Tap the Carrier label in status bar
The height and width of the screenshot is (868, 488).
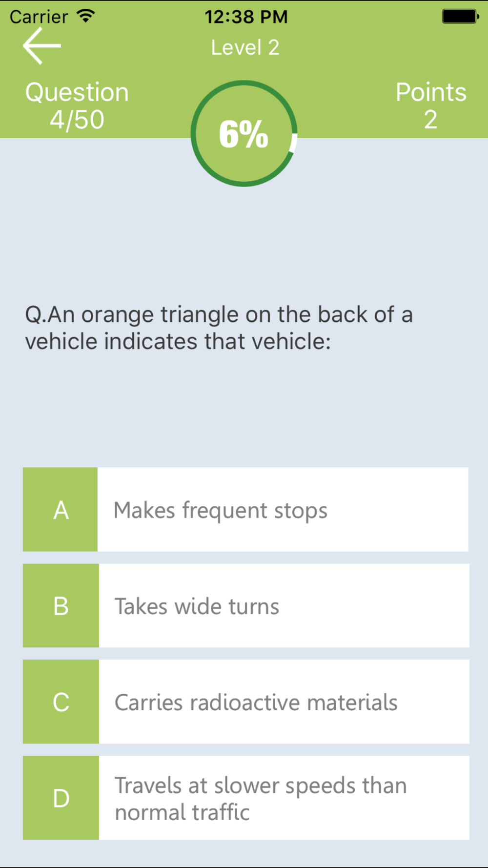[39, 17]
